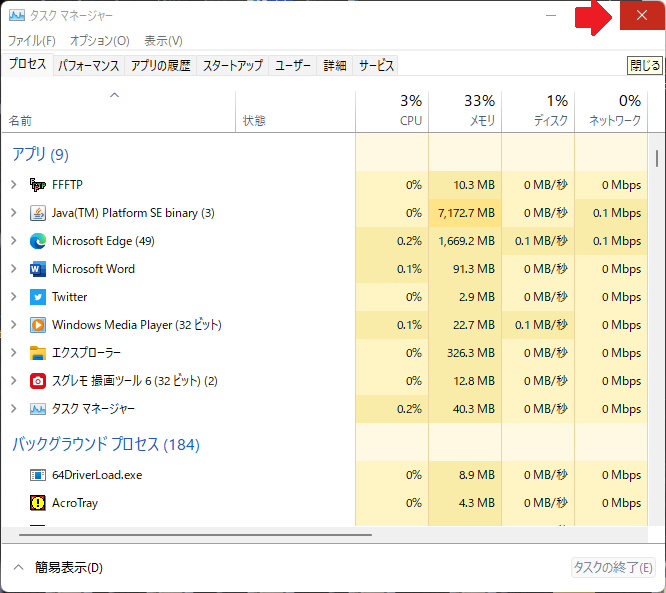
Task: Click the Java Platform SE binary icon
Action: click(x=38, y=213)
